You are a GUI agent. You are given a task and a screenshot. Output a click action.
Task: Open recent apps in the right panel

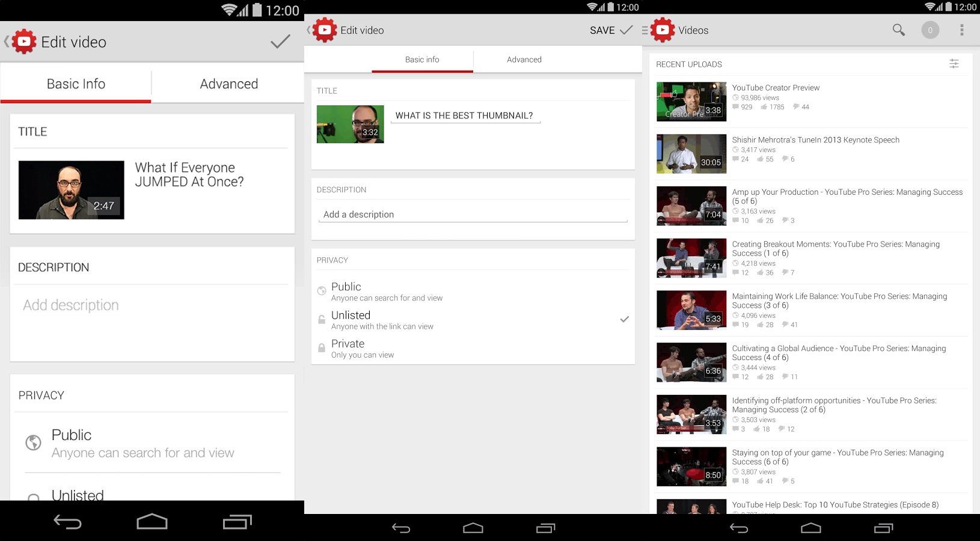point(883,528)
